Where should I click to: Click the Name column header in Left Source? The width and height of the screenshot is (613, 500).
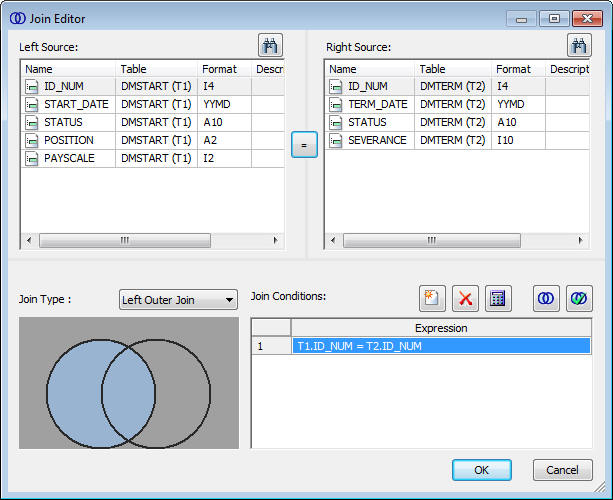pos(68,69)
